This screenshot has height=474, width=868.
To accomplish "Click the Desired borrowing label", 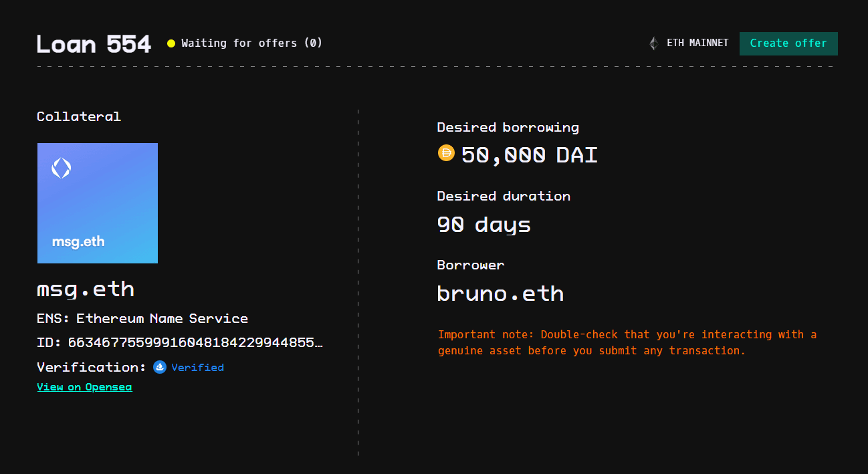I will point(508,127).
